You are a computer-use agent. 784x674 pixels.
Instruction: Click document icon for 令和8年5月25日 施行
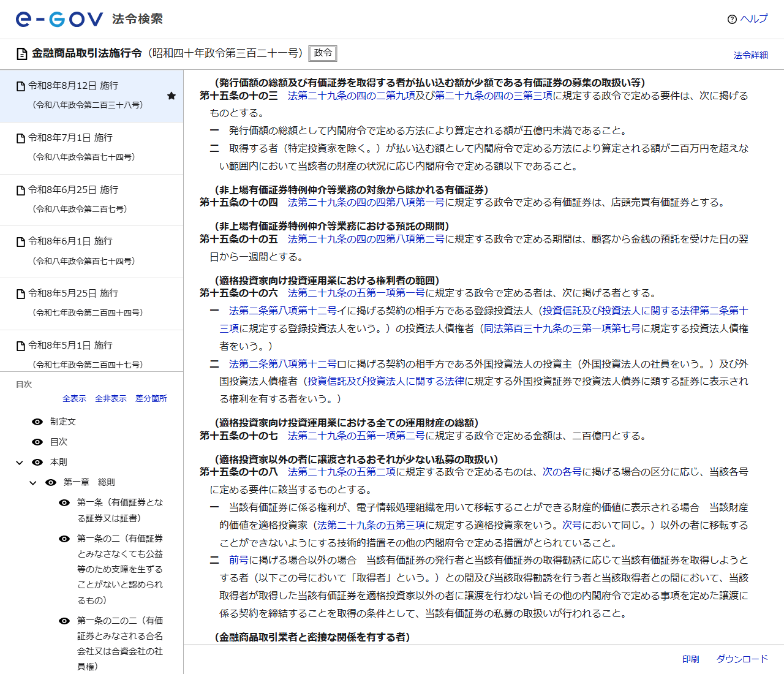[21, 294]
